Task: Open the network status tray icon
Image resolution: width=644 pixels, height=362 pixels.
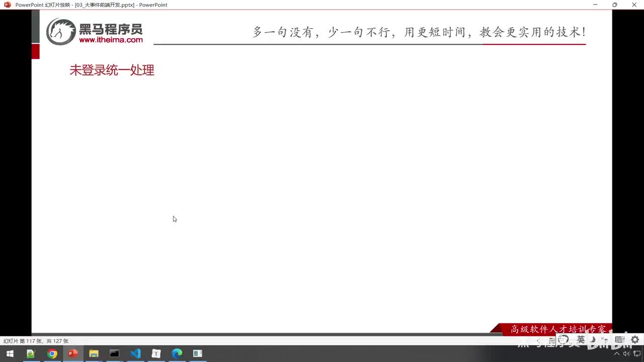Action: click(x=636, y=354)
